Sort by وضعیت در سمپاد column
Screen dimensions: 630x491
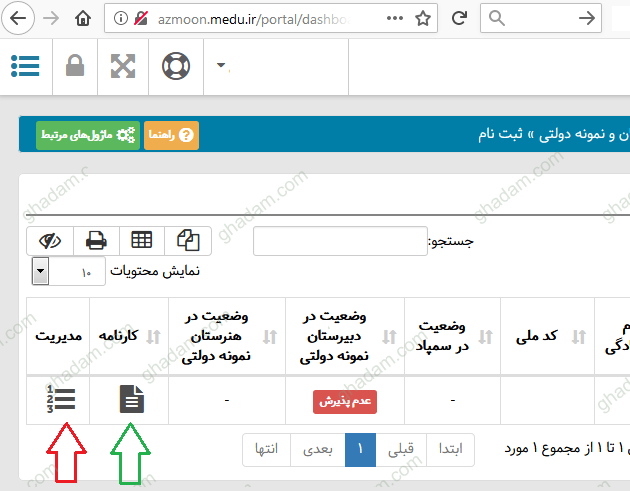pyautogui.click(x=452, y=336)
